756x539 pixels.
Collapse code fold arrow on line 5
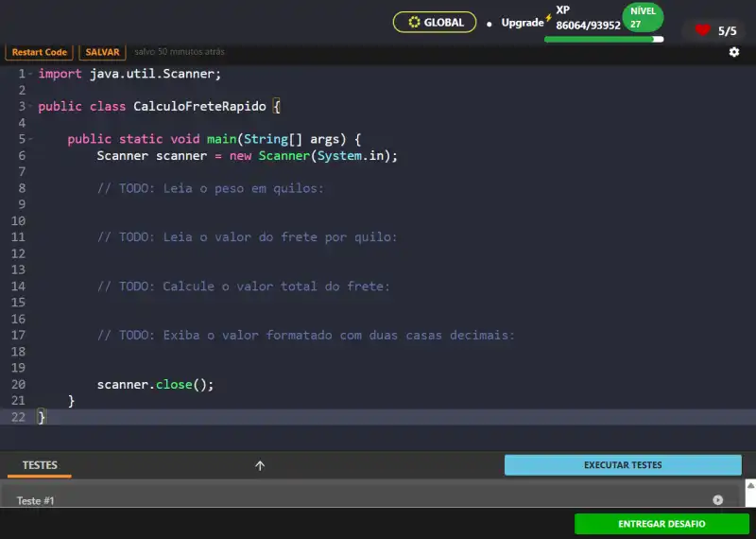tap(30, 139)
